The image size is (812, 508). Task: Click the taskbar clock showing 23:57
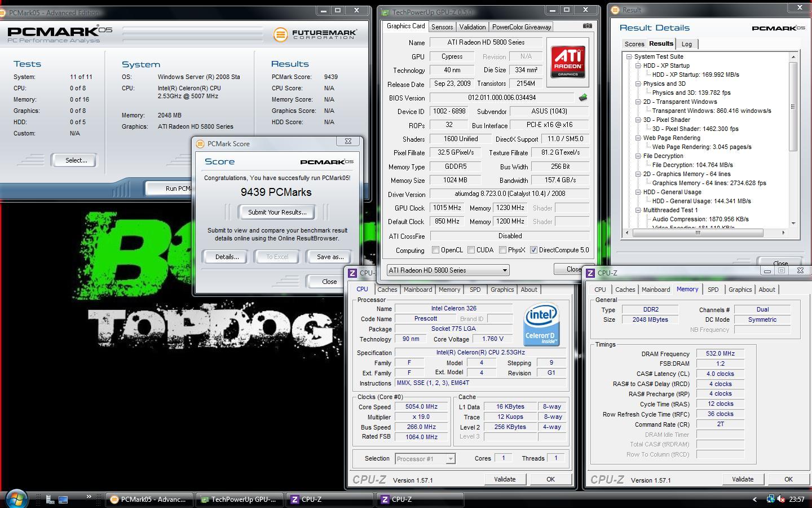point(797,500)
